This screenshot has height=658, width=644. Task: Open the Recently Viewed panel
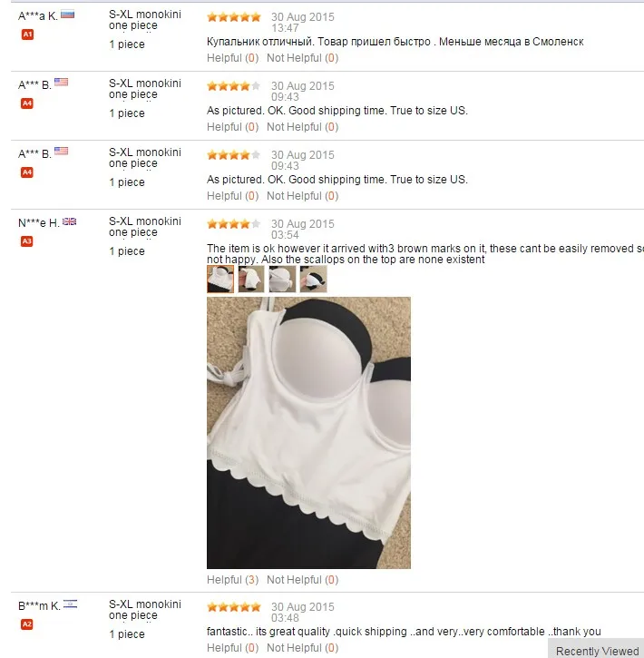[x=597, y=650]
